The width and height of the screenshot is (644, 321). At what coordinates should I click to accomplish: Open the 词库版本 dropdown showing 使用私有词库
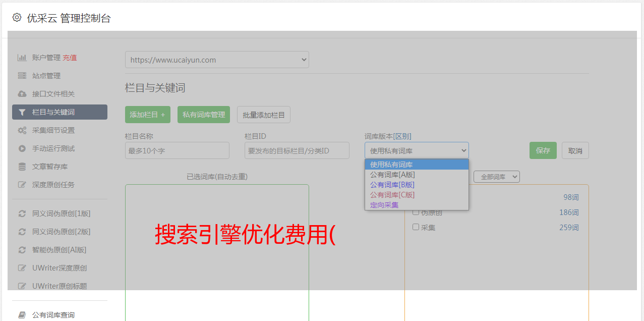click(417, 150)
